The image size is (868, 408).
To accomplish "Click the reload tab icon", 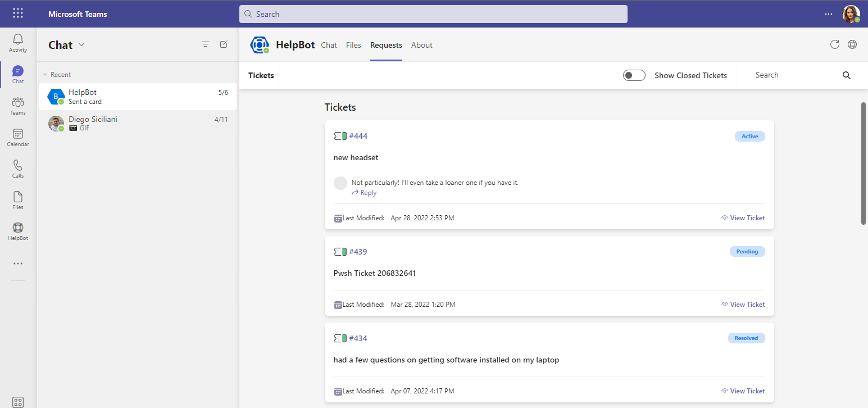I will [x=835, y=44].
